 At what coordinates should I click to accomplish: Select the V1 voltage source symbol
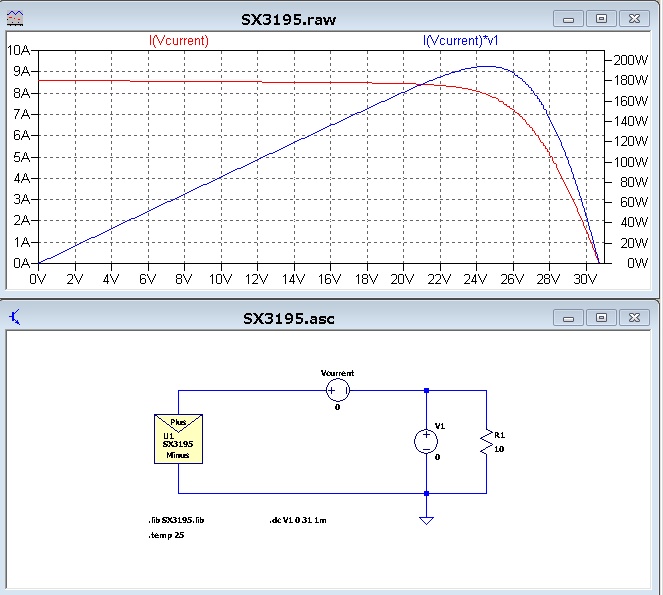pos(426,441)
